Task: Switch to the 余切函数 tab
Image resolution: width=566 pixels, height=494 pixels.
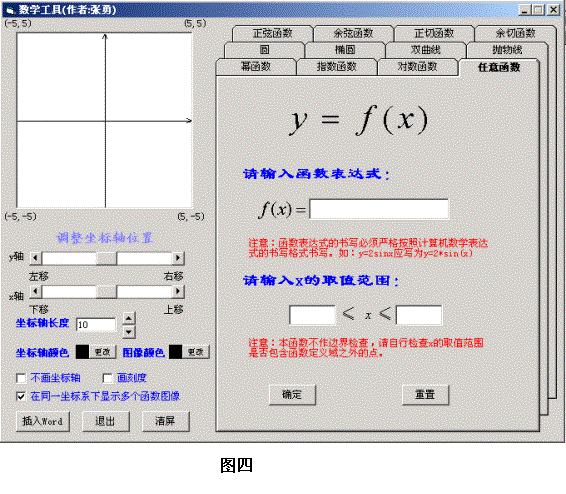Action: pyautogui.click(x=515, y=34)
